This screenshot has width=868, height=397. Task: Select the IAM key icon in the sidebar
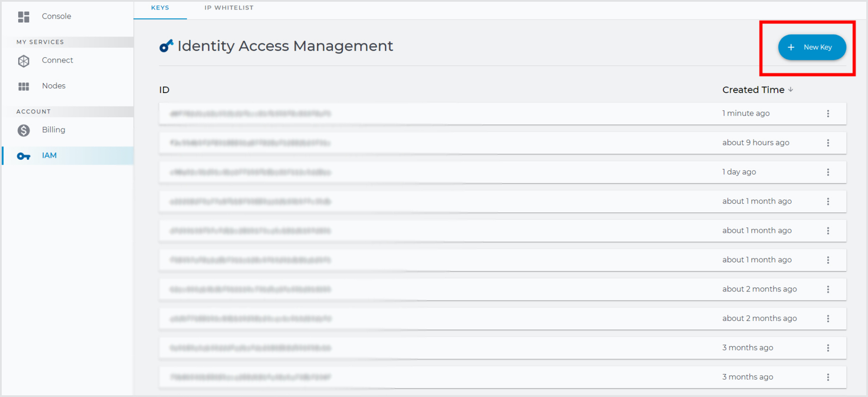23,155
